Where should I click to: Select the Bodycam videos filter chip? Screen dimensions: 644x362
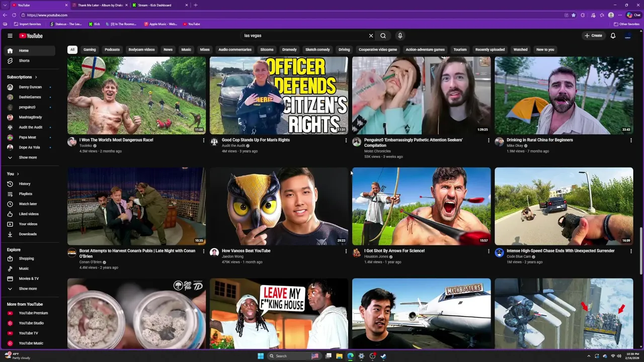point(141,50)
